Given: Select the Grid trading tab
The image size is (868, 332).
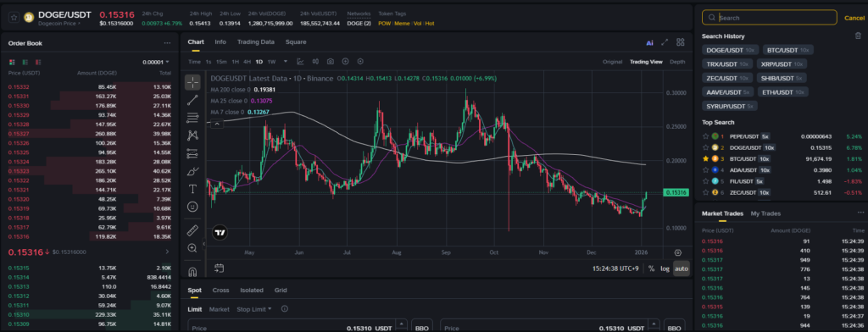Looking at the screenshot, I should pyautogui.click(x=281, y=290).
